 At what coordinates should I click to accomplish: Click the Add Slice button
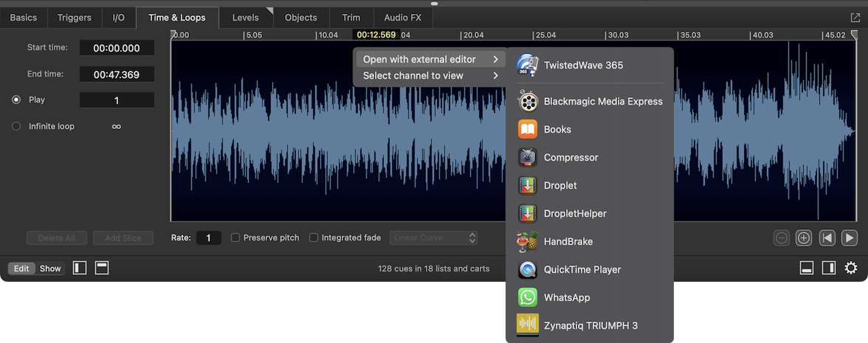[x=123, y=238]
